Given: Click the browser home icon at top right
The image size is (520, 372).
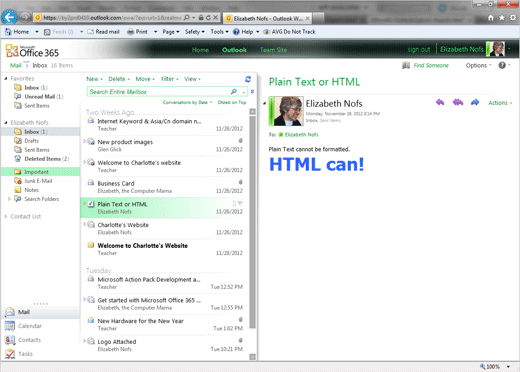Looking at the screenshot, I should pyautogui.click(x=491, y=18).
